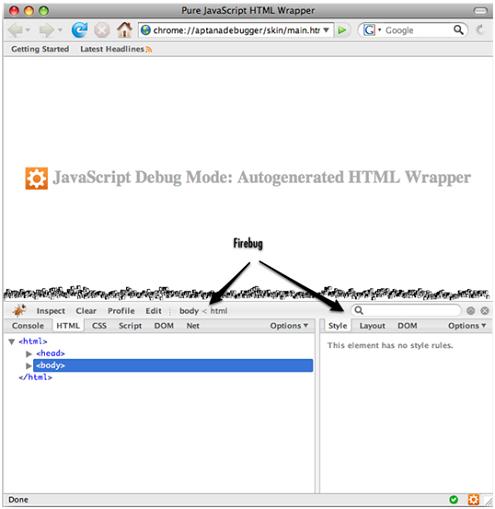495x509 pixels.
Task: Open the DOM tab in the side panel
Action: (x=407, y=326)
